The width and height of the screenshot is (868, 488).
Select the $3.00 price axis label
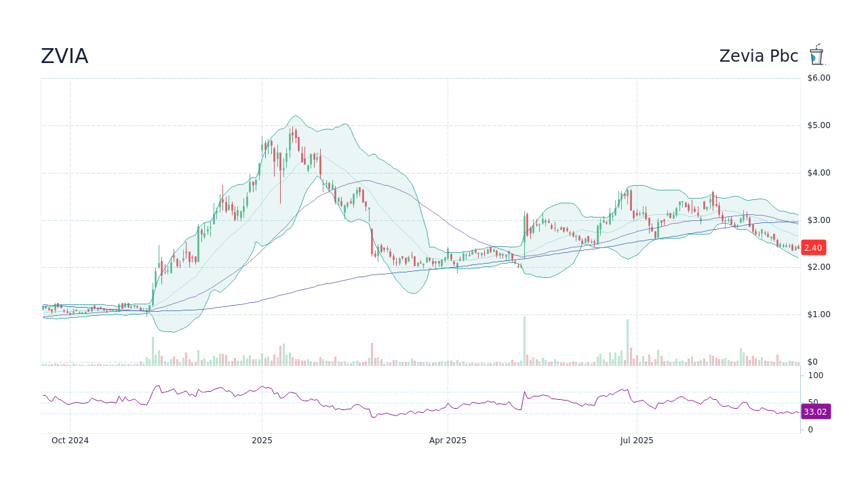pos(818,220)
